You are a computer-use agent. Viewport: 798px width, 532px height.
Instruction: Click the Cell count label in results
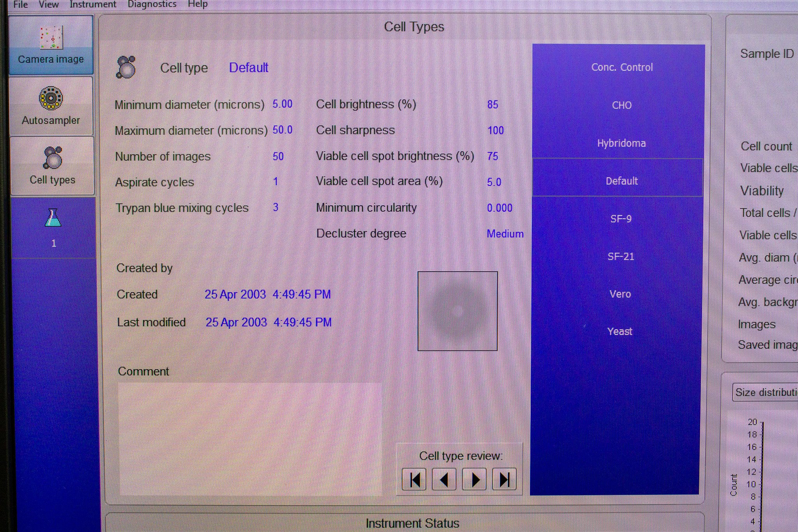coord(766,147)
